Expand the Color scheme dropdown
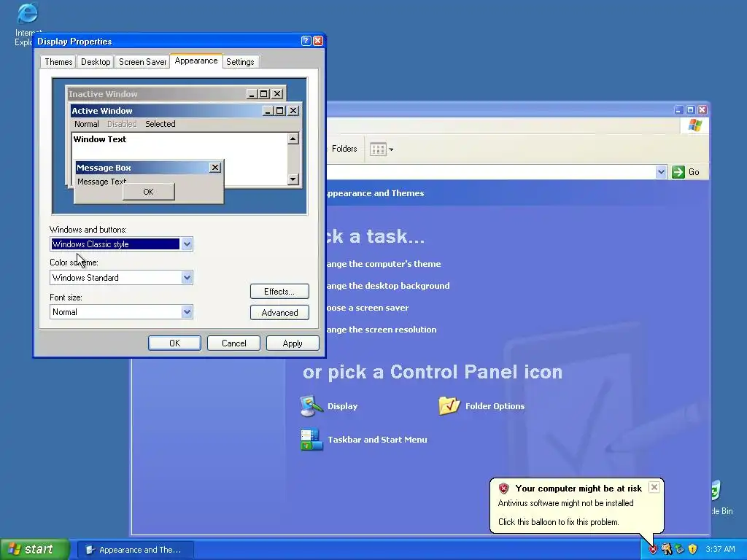This screenshot has height=560, width=747. tap(187, 278)
